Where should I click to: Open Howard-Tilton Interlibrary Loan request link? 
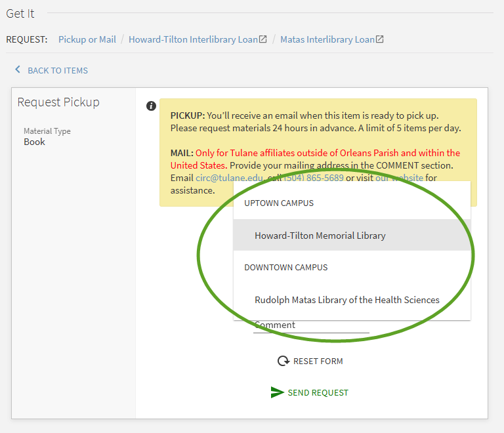[193, 39]
